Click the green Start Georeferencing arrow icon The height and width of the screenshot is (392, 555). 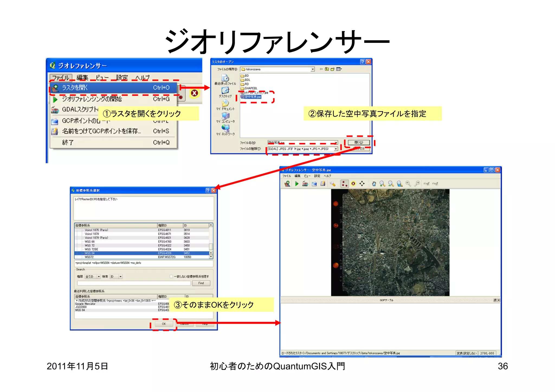[x=297, y=184]
